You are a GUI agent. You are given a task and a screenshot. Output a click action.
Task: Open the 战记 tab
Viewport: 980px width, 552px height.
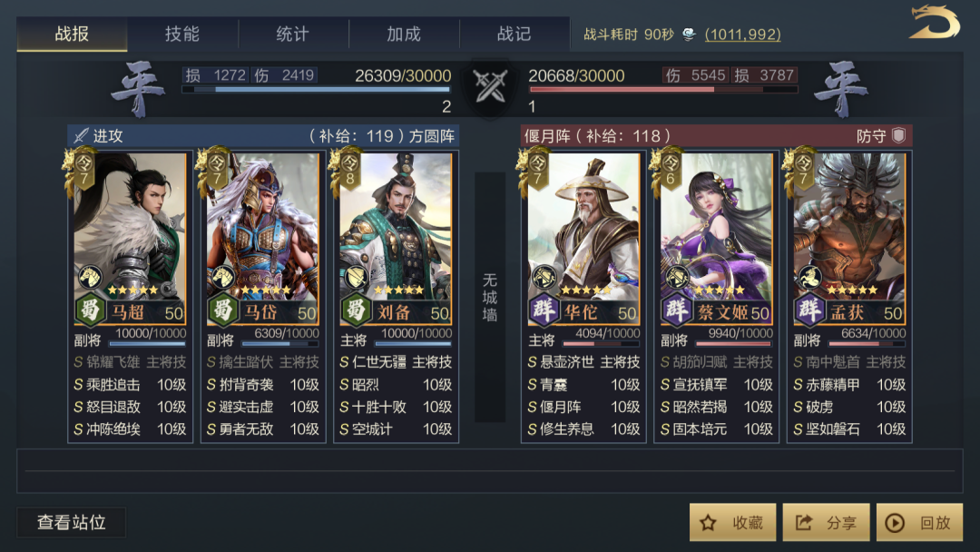514,34
